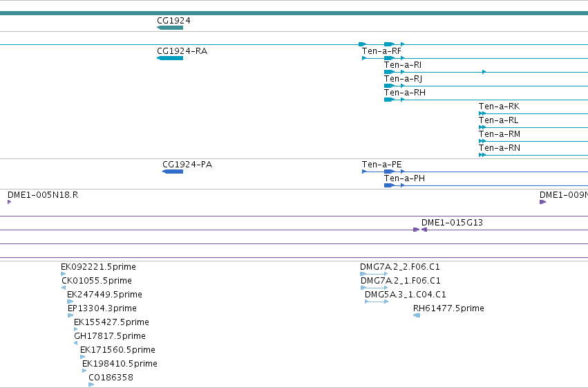Select the Ten-a-PE protein label
588x388 pixels.
click(381, 165)
